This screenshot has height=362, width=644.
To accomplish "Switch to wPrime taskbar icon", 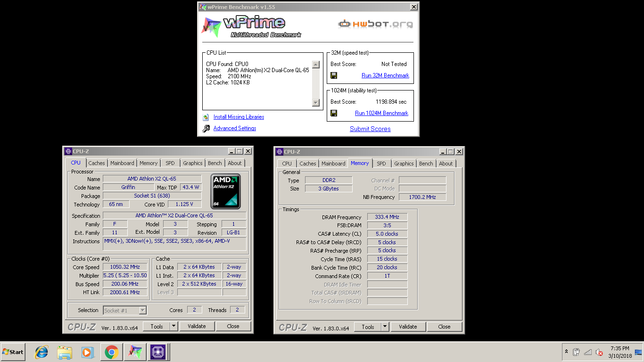I will pyautogui.click(x=135, y=352).
